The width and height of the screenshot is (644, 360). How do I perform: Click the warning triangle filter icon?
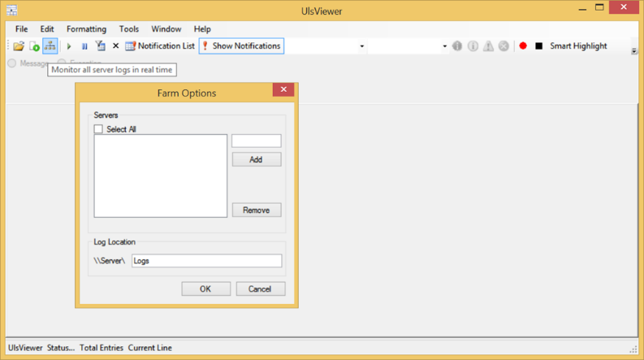(x=488, y=46)
